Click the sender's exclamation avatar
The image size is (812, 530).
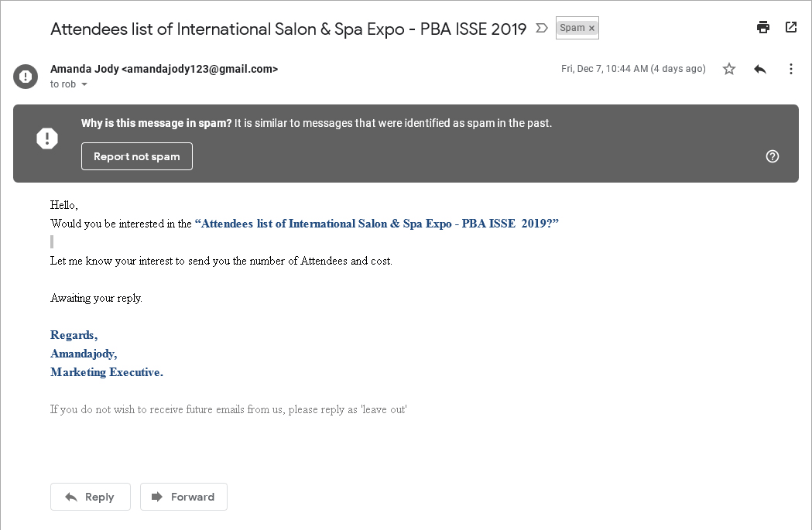point(25,76)
